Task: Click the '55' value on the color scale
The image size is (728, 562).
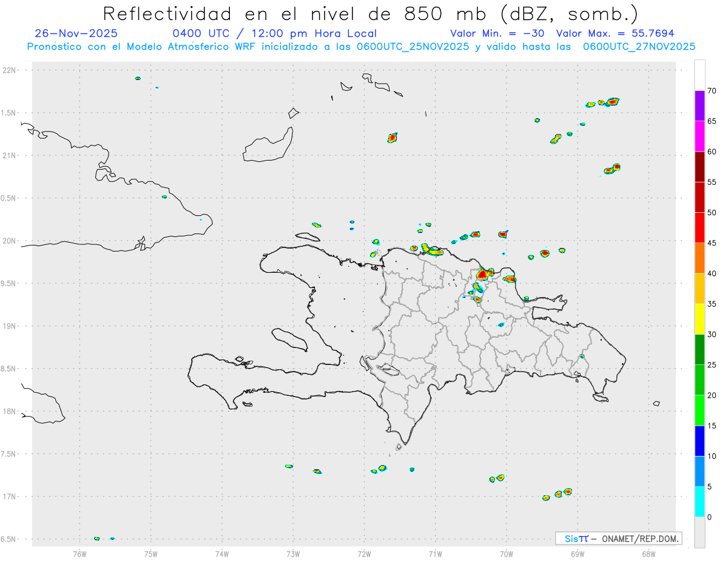Action: click(x=712, y=182)
